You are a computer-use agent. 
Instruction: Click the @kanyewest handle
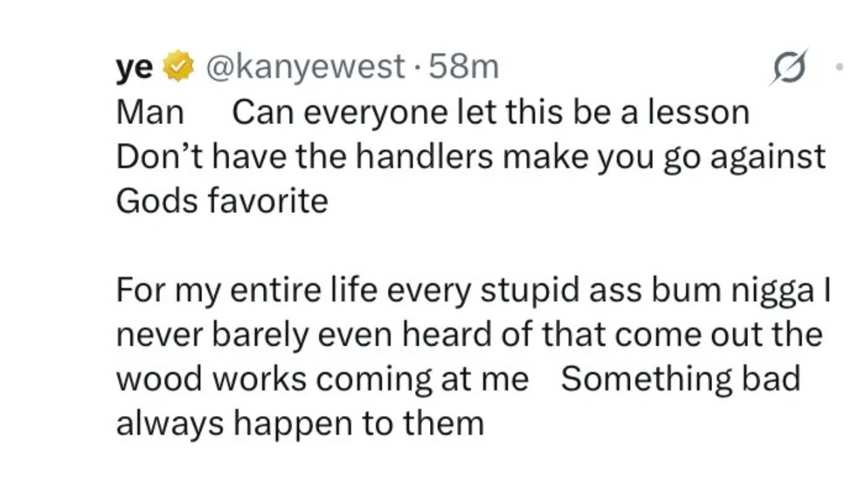(x=304, y=67)
